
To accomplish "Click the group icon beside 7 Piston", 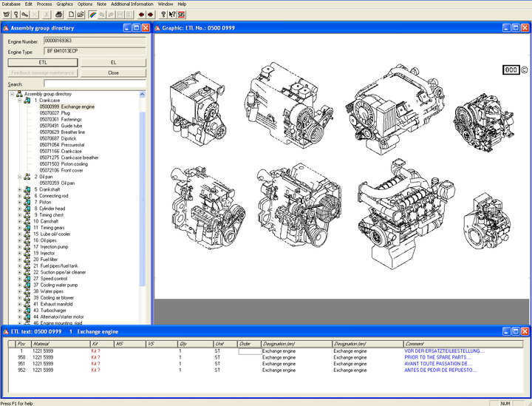I will tap(27, 203).
